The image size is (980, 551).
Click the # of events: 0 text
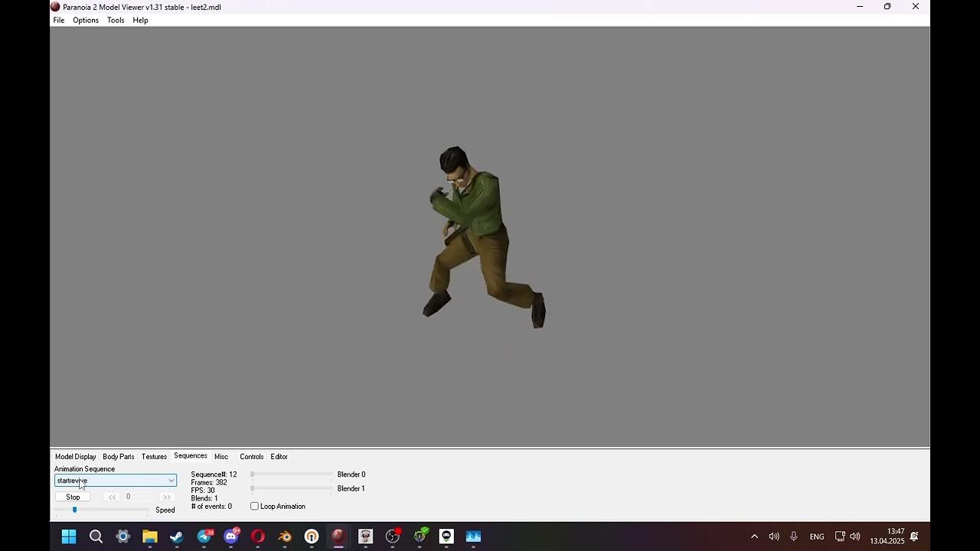pos(211,507)
